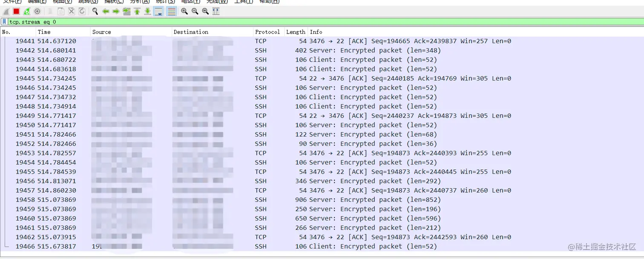Sort by the Time column header
The image size is (644, 259).
click(x=63, y=32)
